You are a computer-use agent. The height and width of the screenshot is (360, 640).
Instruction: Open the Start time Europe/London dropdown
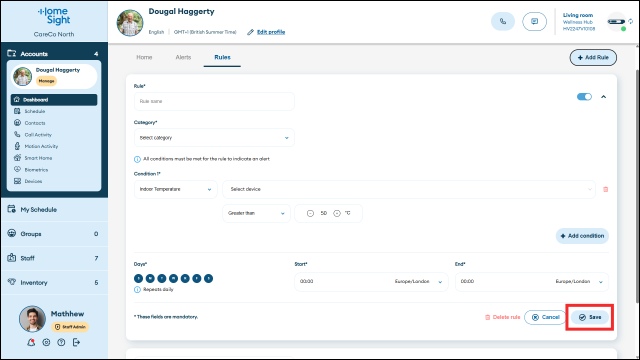coord(418,282)
